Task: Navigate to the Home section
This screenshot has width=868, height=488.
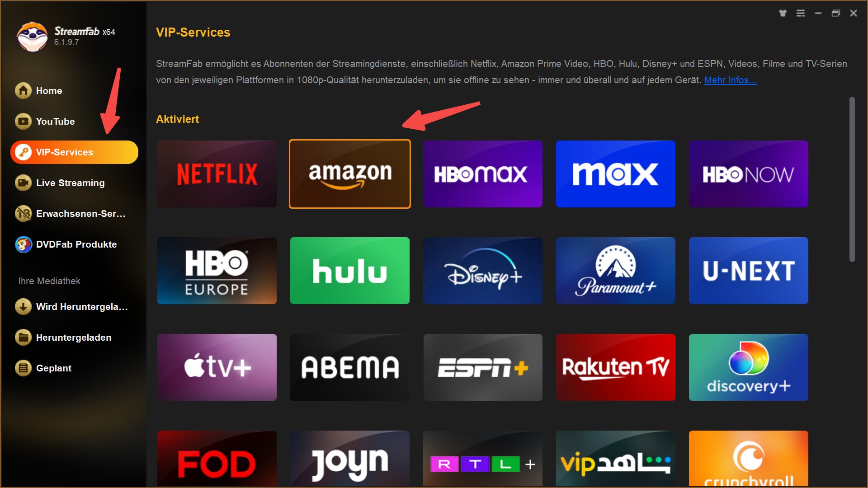Action: click(49, 90)
